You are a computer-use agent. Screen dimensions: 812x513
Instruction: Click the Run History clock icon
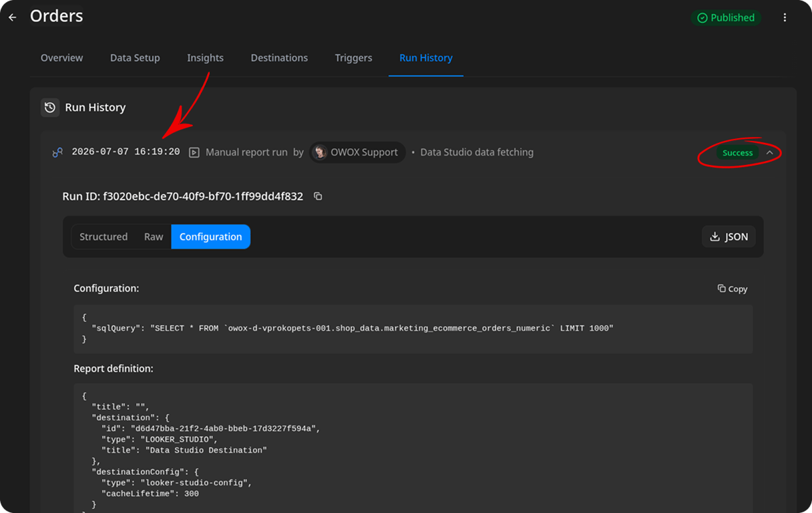50,108
